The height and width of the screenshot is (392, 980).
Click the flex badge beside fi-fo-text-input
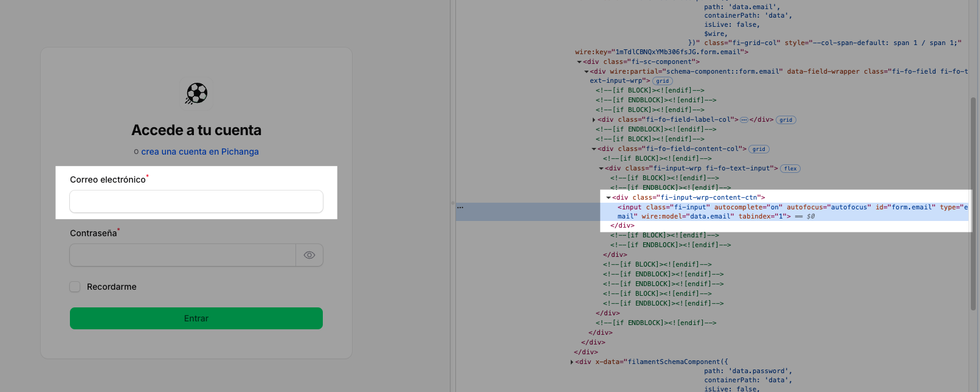click(x=790, y=169)
